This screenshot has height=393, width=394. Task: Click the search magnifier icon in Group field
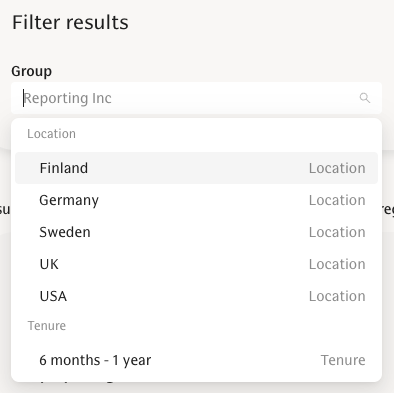(365, 98)
